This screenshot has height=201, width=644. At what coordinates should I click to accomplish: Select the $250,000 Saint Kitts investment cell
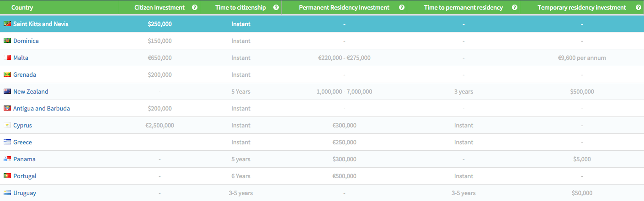coord(160,24)
